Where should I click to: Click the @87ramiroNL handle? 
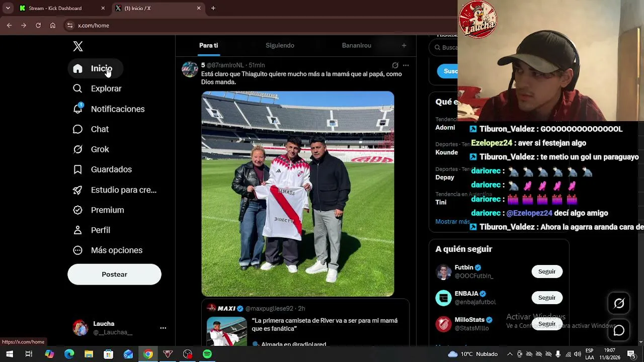tap(225, 65)
